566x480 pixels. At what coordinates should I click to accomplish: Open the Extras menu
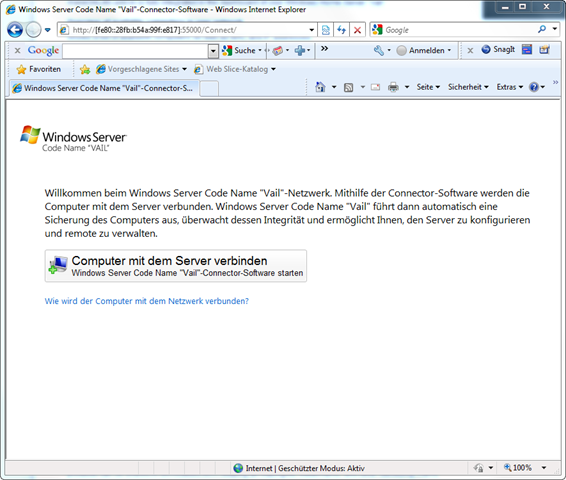pos(510,87)
